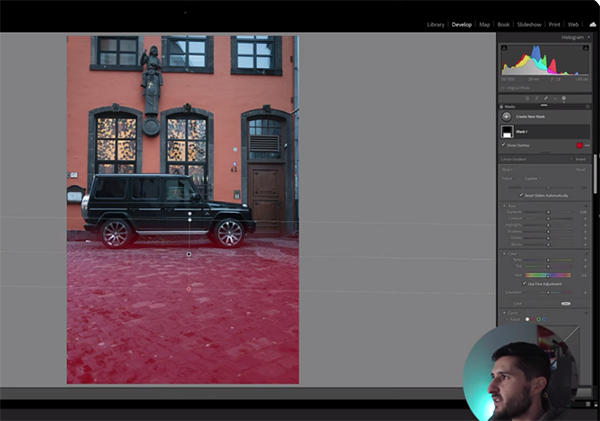Toggle Color section visibility eye

coord(586,254)
